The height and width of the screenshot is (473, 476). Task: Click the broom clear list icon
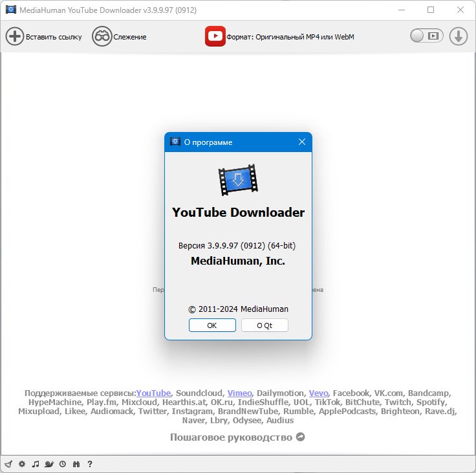[8, 464]
